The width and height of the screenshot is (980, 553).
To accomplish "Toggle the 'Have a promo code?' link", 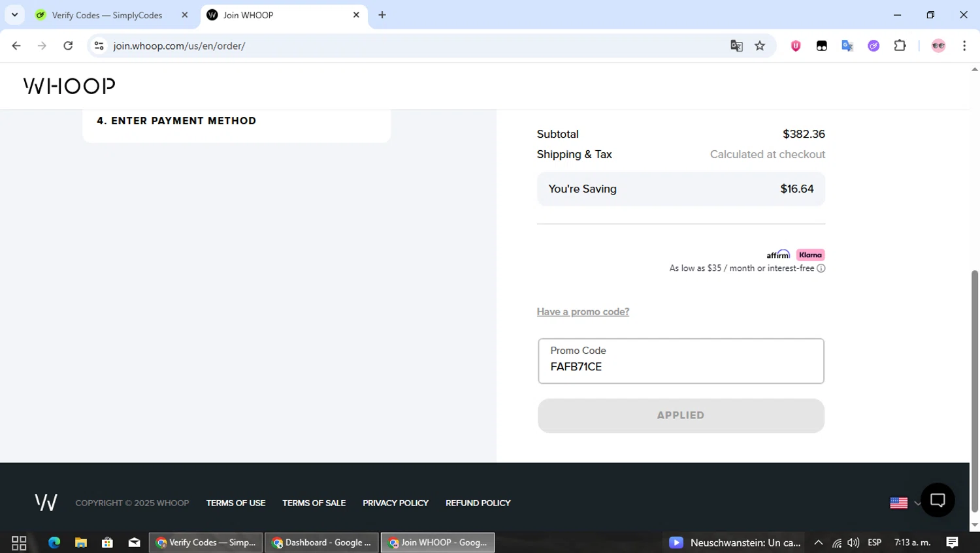I will point(583,312).
